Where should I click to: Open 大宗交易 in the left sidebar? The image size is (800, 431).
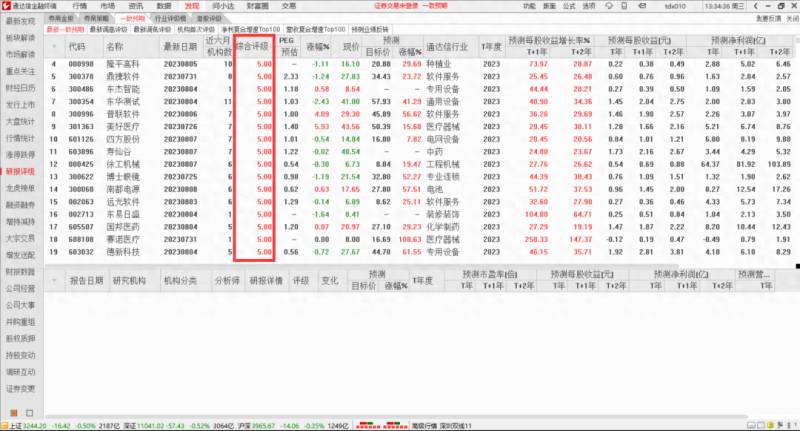click(x=20, y=238)
